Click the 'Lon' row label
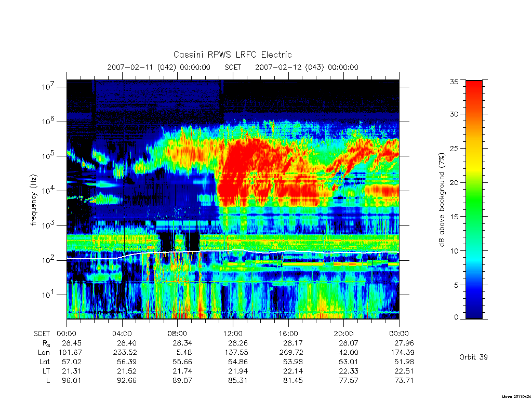 pyautogui.click(x=44, y=353)
